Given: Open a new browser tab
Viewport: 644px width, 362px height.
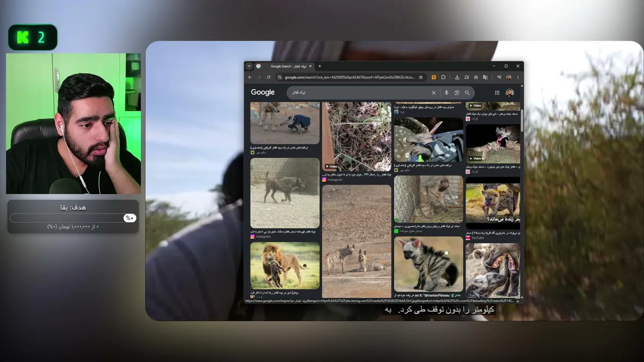Looking at the screenshot, I should pyautogui.click(x=319, y=66).
